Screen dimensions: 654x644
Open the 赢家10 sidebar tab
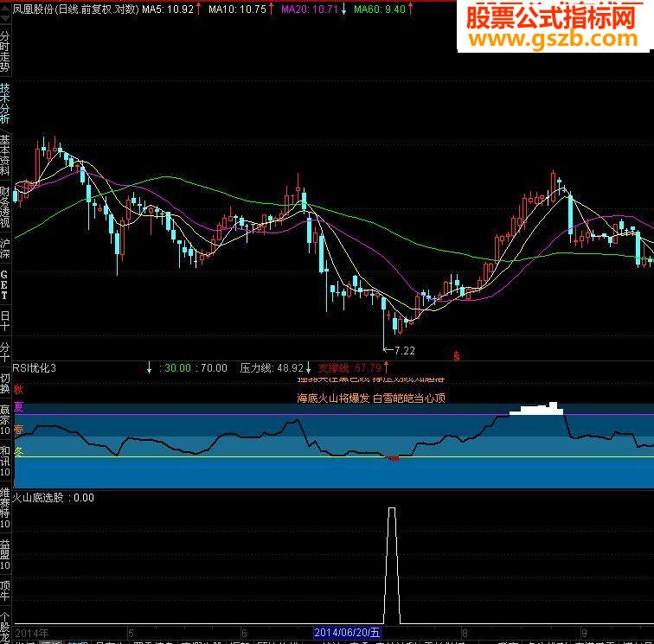coord(4,420)
